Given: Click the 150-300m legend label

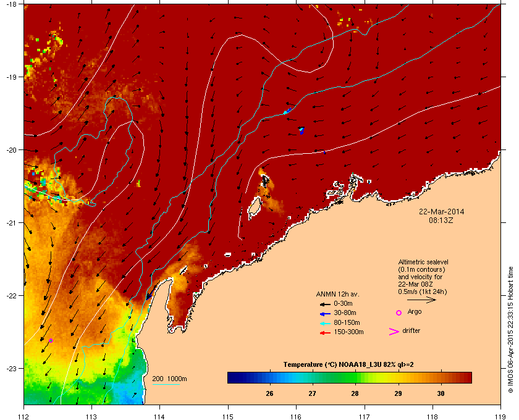Looking at the screenshot, I should coord(348,332).
